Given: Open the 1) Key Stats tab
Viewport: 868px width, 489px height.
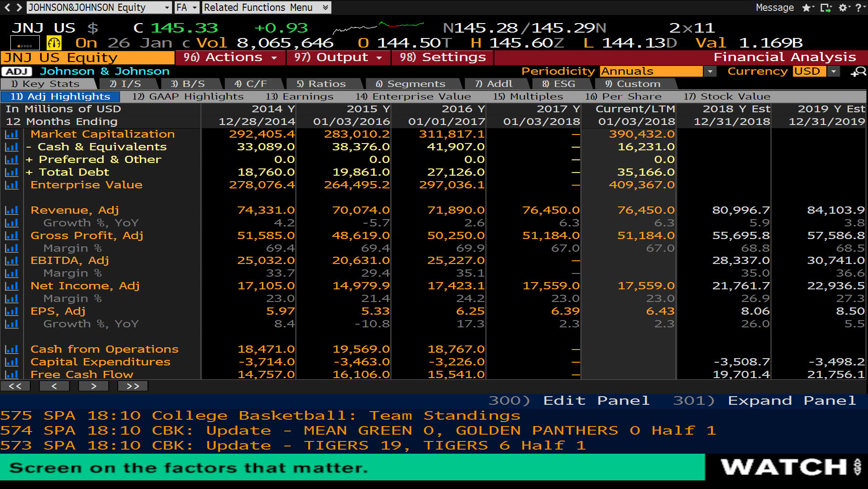Looking at the screenshot, I should tap(45, 84).
